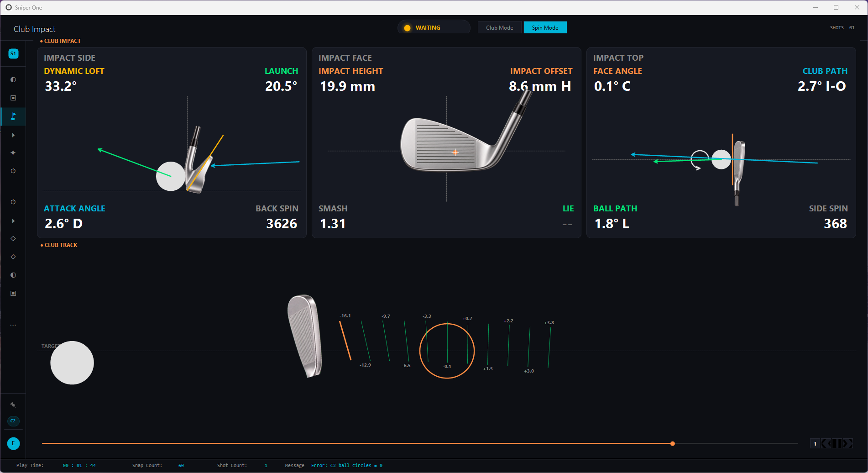Click the Launch value 20.5°
The height and width of the screenshot is (473, 868).
click(x=281, y=86)
